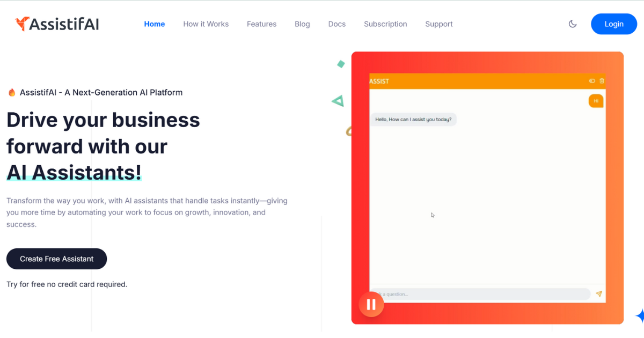644x338 pixels.
Task: Open the How it Works section
Action: point(206,24)
